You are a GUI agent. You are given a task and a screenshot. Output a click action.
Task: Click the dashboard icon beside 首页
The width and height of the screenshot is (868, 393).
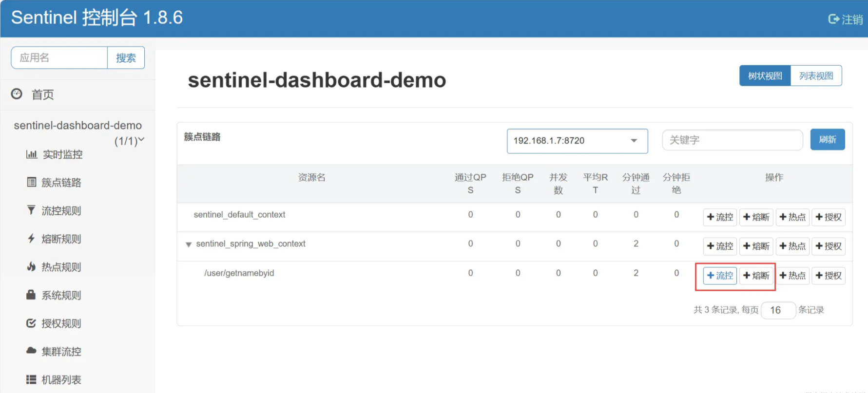point(17,94)
